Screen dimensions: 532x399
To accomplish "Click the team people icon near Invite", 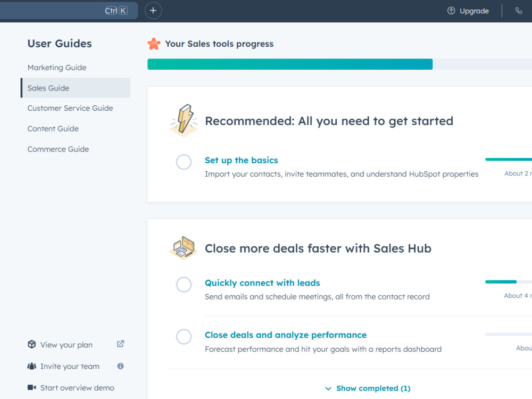I will tap(31, 366).
